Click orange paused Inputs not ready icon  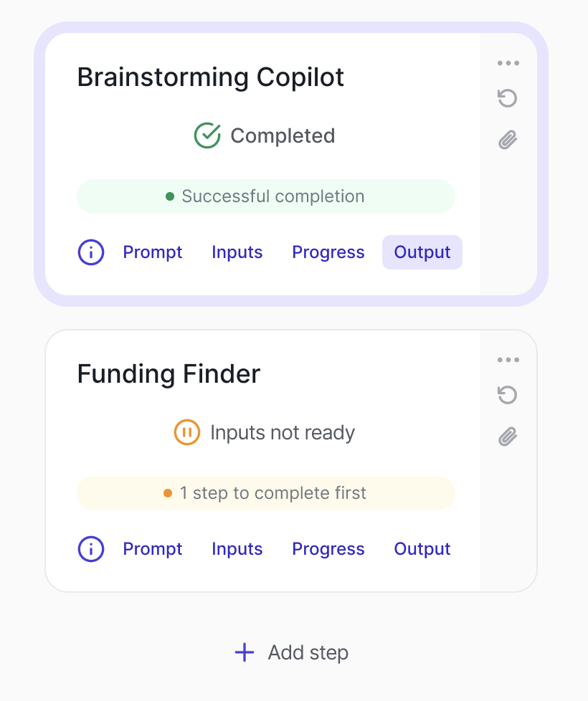coord(187,432)
